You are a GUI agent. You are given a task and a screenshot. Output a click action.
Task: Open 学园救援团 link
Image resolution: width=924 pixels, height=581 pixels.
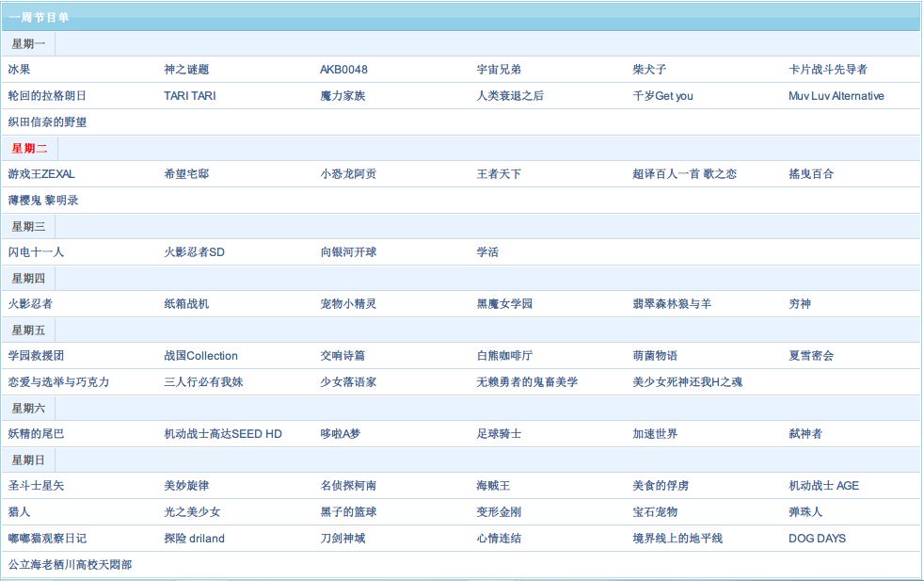click(36, 356)
